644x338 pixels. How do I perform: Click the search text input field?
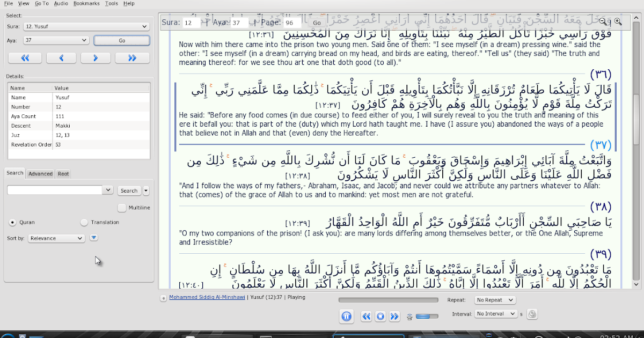55,190
